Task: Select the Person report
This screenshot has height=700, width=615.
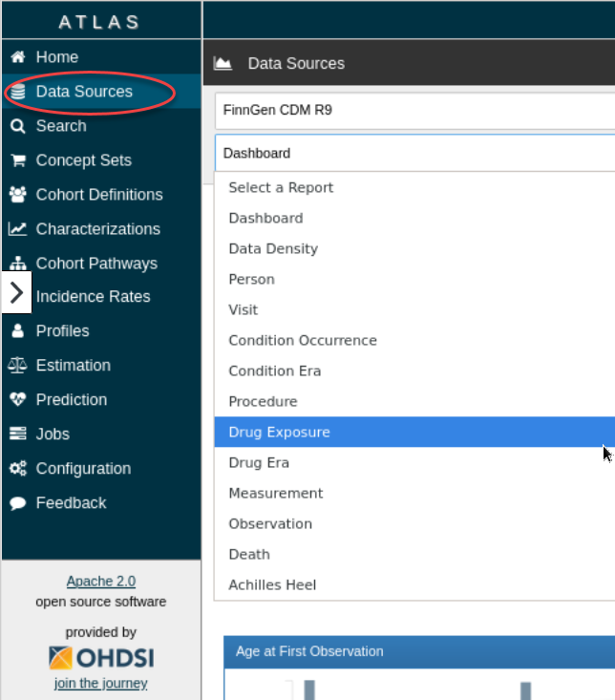Action: coord(414,279)
